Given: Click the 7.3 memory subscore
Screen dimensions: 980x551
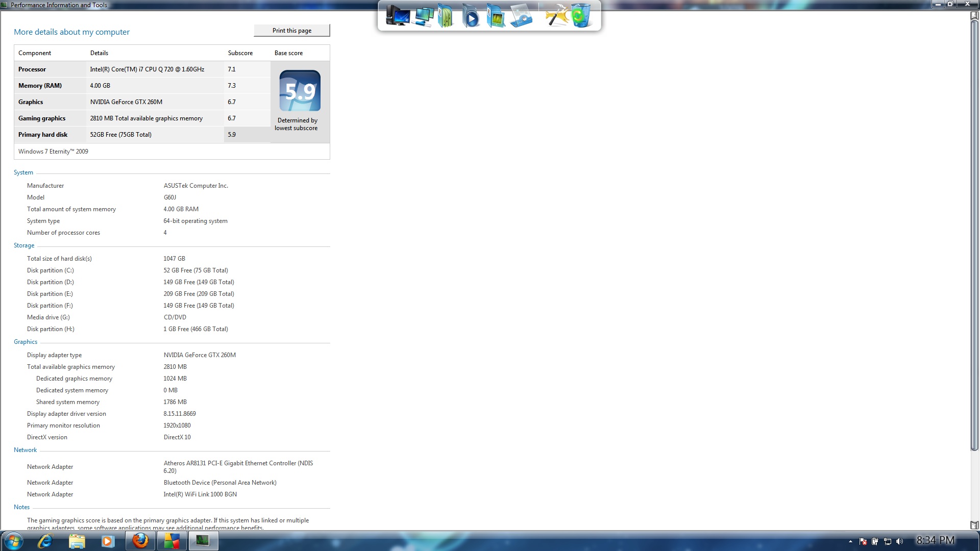Looking at the screenshot, I should tap(232, 86).
